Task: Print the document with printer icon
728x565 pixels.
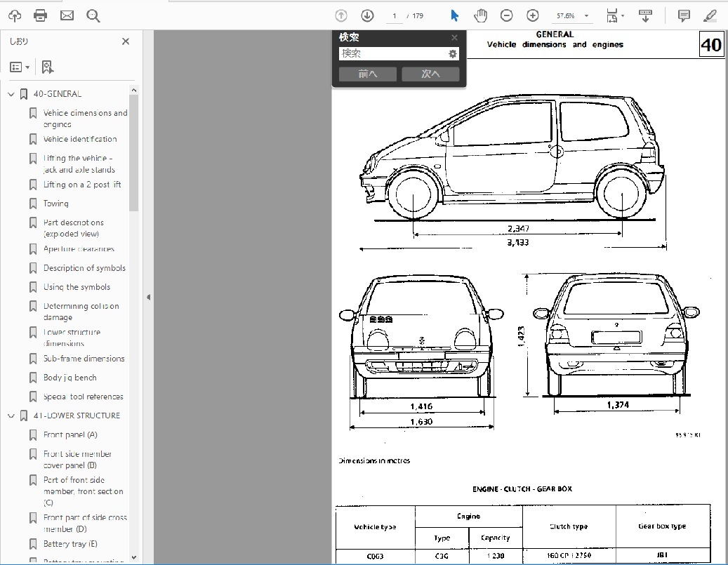Action: pyautogui.click(x=41, y=15)
